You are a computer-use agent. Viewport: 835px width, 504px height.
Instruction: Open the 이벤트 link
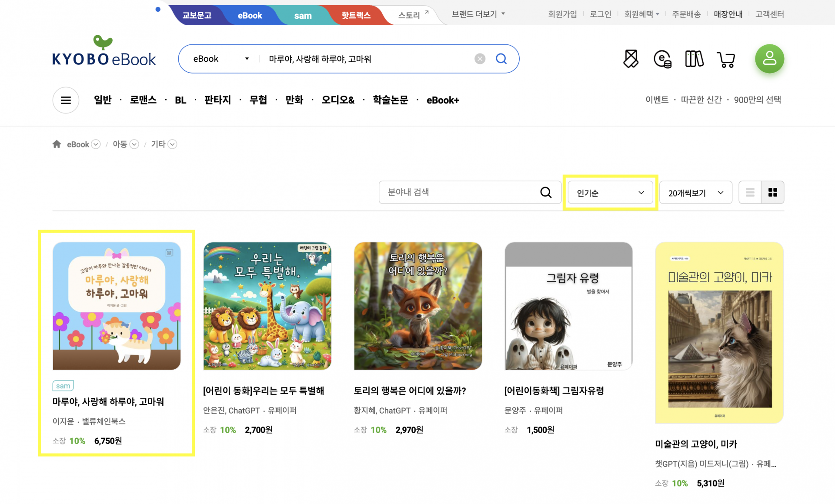coord(657,100)
